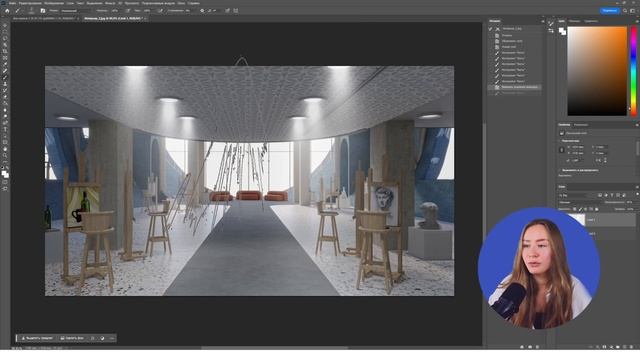Select the Crop tool

pyautogui.click(x=5, y=51)
